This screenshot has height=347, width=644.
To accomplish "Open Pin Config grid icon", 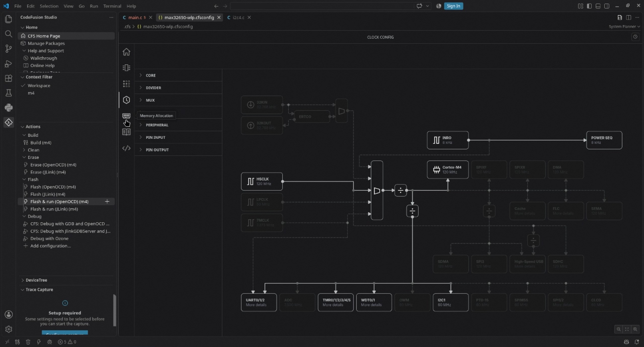I will [x=126, y=84].
